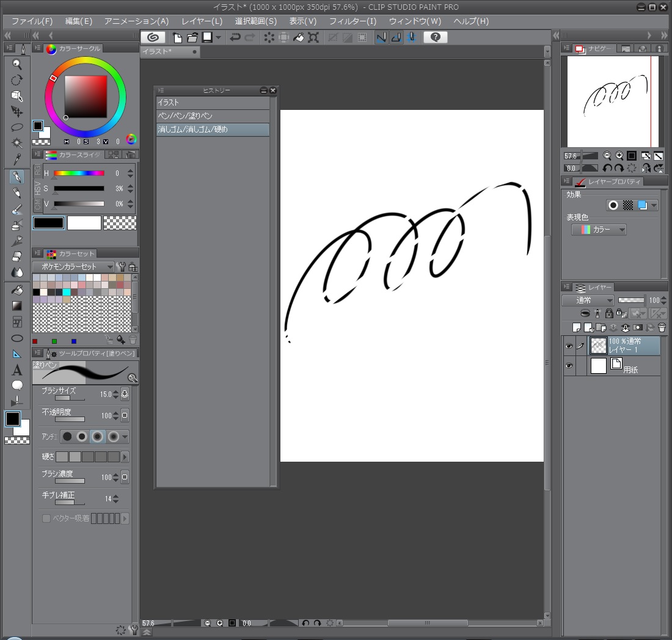This screenshot has width=672, height=640.
Task: Click the イラスト entry in history panel
Action: click(212, 103)
